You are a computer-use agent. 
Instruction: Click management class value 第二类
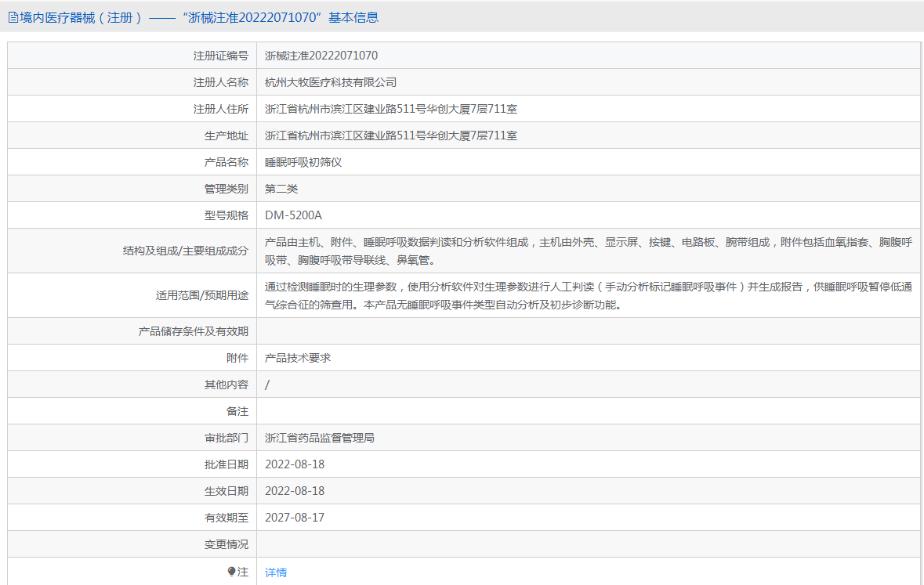[281, 189]
